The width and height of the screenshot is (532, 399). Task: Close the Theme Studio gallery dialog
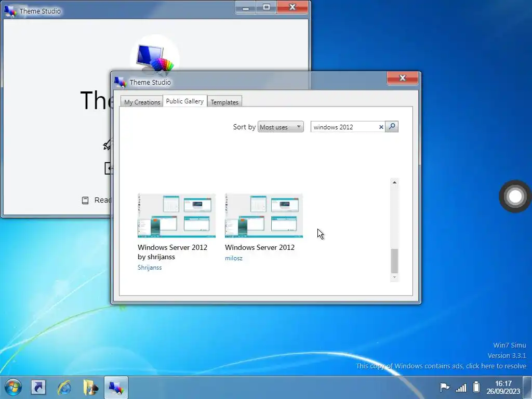pos(403,78)
